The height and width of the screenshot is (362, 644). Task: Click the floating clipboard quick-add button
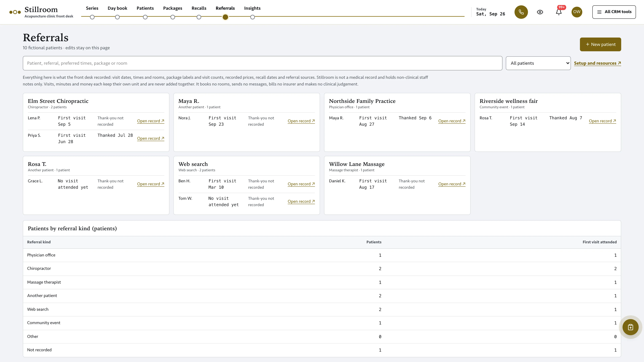[631, 327]
